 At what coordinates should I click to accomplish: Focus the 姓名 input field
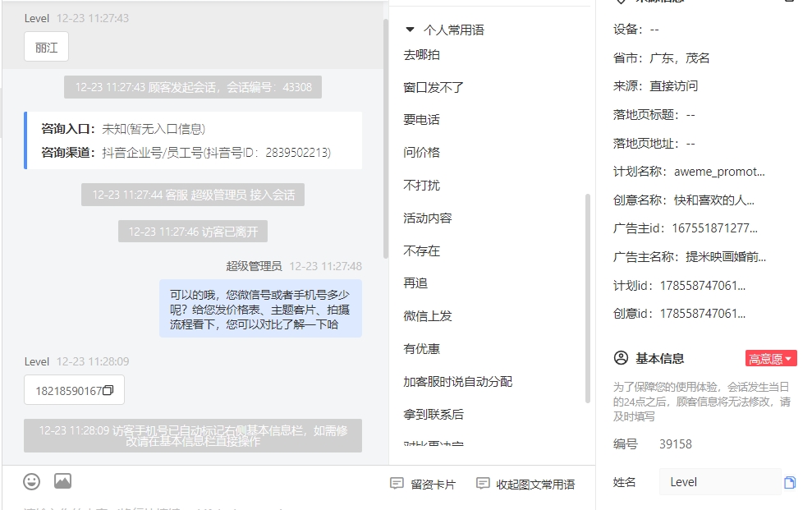point(720,482)
